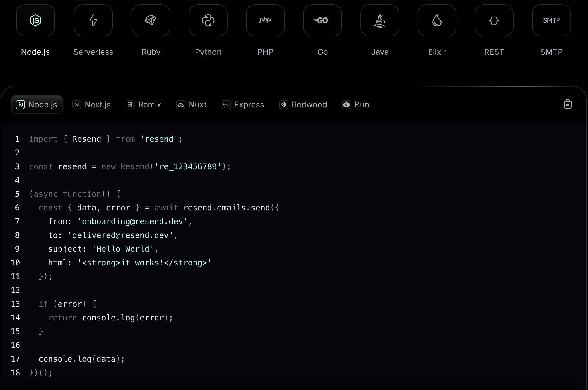Select the Go language icon
The height and width of the screenshot is (390, 588).
(323, 20)
